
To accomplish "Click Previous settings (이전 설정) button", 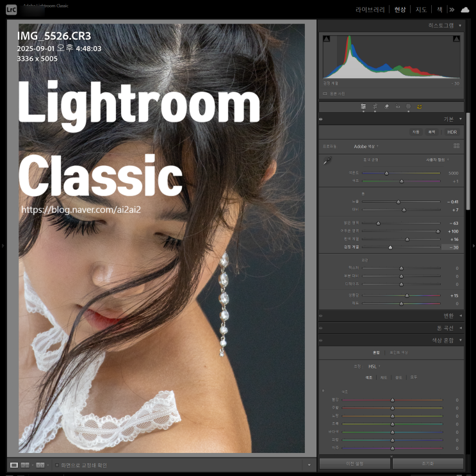I will [x=354, y=464].
